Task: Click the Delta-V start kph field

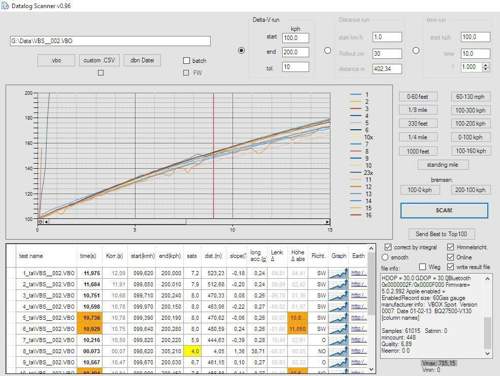Action: pos(296,38)
